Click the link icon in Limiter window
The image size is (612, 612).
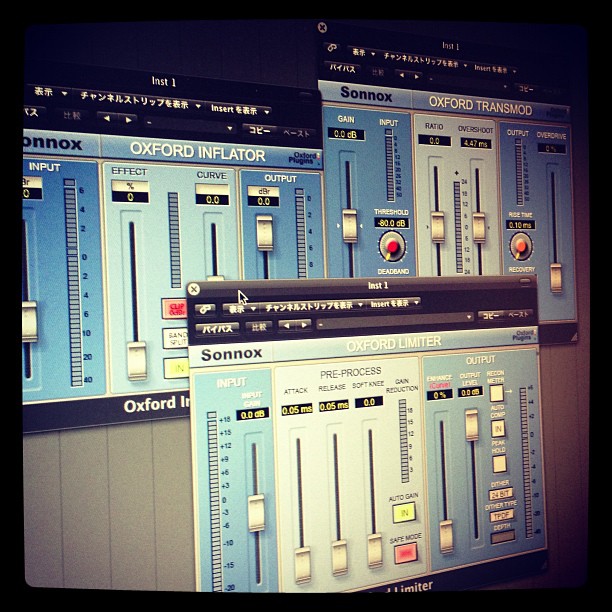point(205,310)
